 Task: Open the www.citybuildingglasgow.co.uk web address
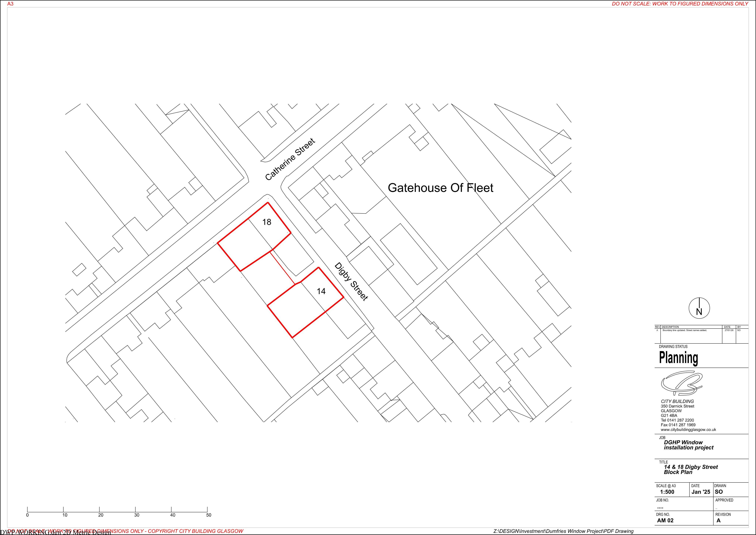point(688,430)
